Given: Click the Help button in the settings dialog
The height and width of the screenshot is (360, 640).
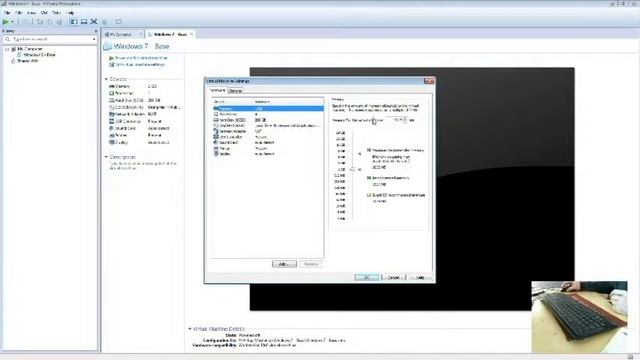Looking at the screenshot, I should pos(420,277).
